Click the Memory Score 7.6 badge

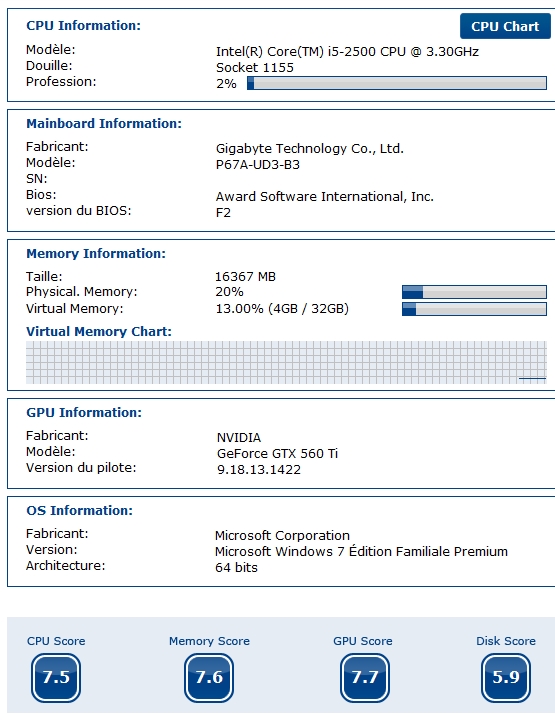pyautogui.click(x=209, y=677)
